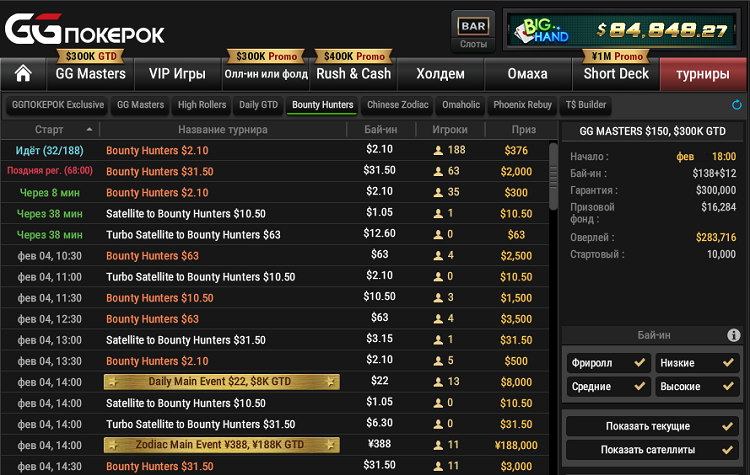
Task: Click the $300K Promo badge
Action: 266,56
